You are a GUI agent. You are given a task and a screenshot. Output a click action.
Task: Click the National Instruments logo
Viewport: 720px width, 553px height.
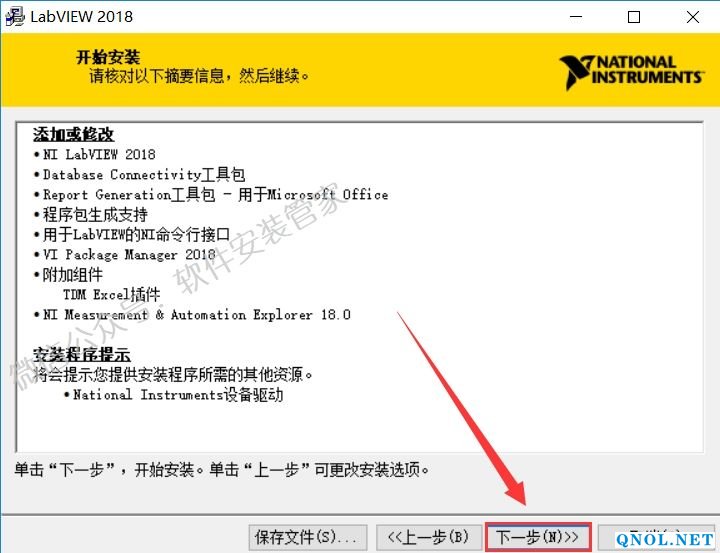[631, 72]
